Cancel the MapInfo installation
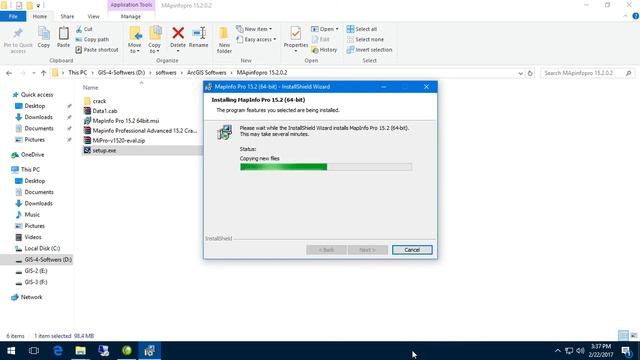 [412, 250]
